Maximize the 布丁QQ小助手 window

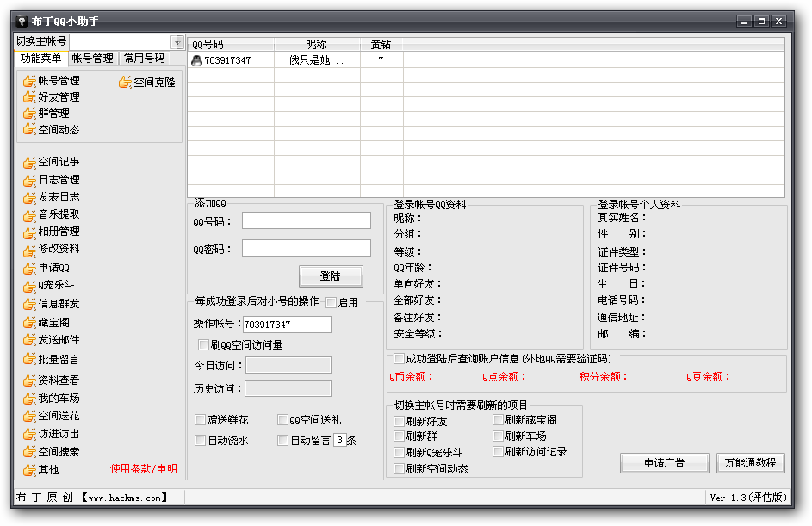[761, 22]
